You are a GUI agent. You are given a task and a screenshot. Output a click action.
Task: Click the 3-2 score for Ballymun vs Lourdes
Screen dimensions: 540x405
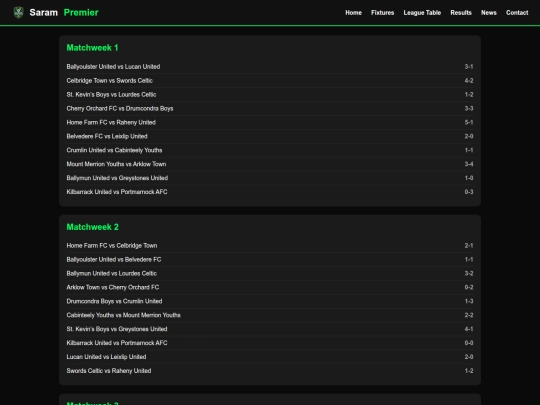point(469,273)
